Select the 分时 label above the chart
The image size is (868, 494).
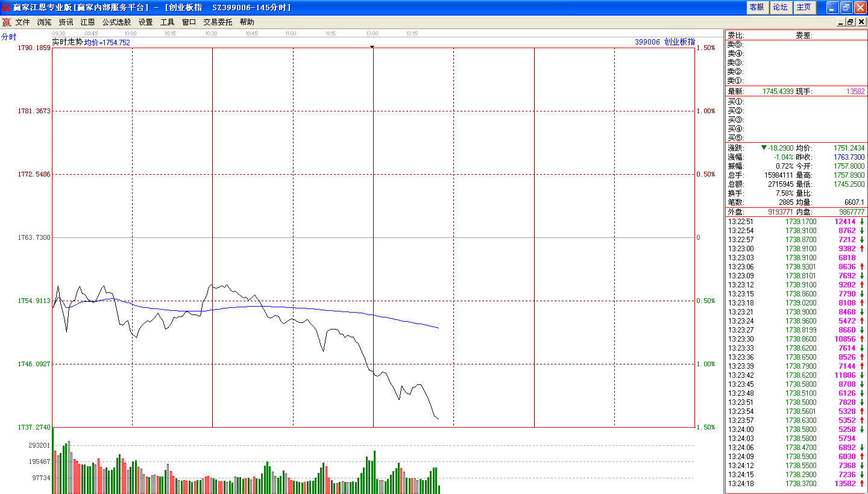(9, 37)
